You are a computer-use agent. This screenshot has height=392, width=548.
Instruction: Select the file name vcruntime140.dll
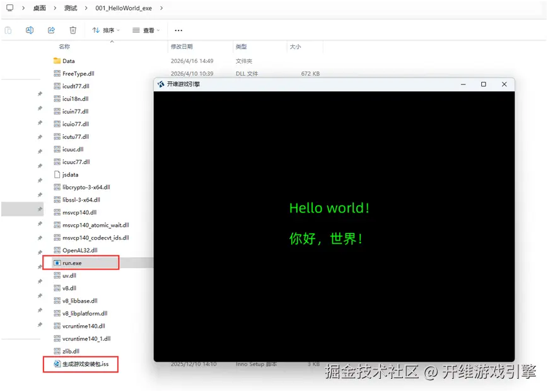(x=84, y=326)
